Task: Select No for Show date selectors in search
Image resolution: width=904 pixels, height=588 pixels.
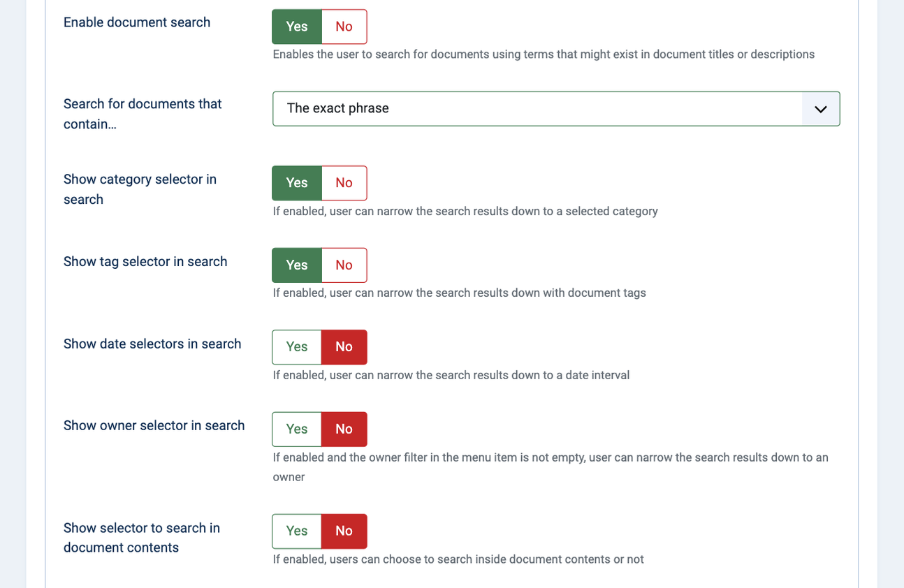Action: point(344,347)
